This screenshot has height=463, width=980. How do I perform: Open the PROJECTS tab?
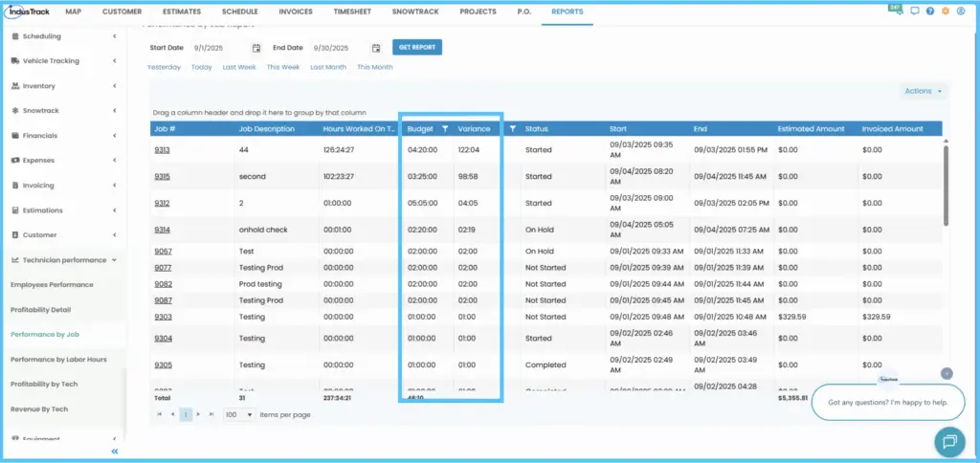coord(478,11)
